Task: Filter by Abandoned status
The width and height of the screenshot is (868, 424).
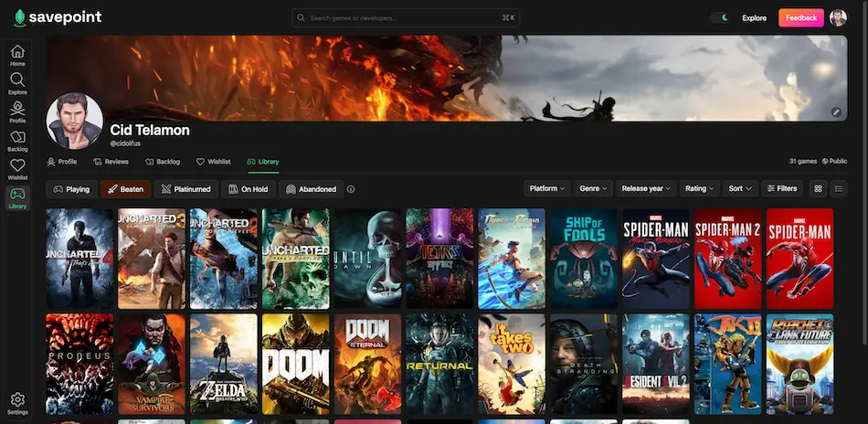Action: (x=311, y=189)
